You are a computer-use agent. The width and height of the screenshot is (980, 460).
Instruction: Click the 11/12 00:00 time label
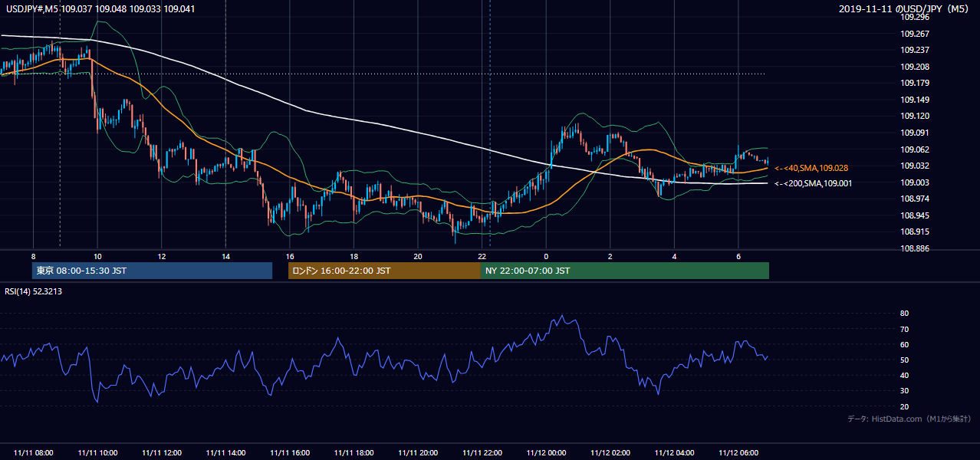click(x=546, y=453)
